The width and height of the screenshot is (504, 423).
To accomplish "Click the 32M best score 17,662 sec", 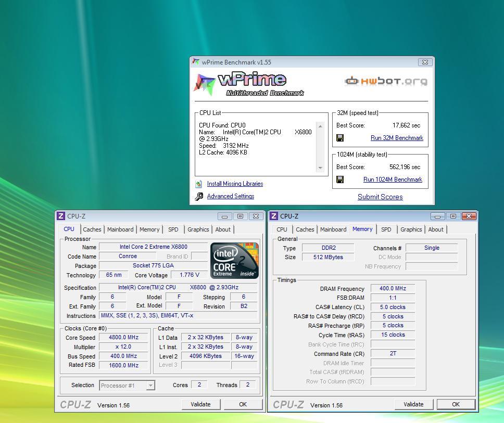I will pos(406,125).
